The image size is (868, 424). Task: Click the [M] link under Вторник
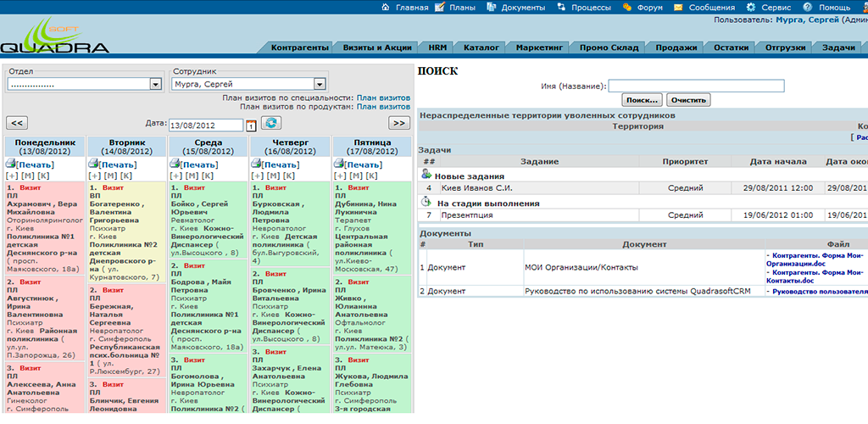click(108, 176)
